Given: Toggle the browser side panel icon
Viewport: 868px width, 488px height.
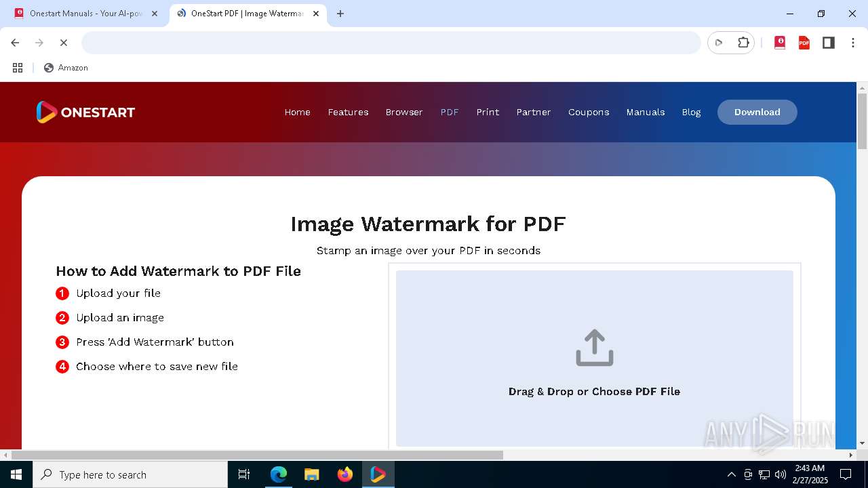Looking at the screenshot, I should (x=829, y=43).
